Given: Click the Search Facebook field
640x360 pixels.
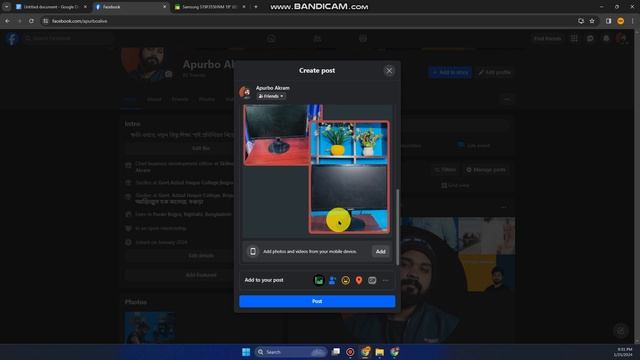Looking at the screenshot, I should click(x=68, y=38).
